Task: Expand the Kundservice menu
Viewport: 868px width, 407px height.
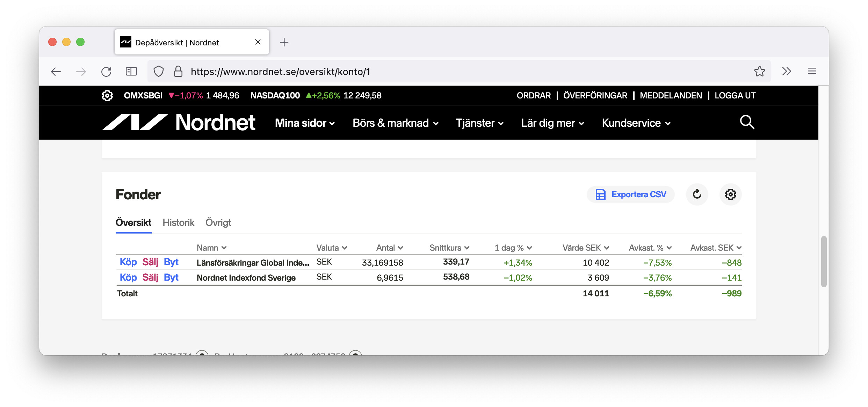Action: point(636,123)
